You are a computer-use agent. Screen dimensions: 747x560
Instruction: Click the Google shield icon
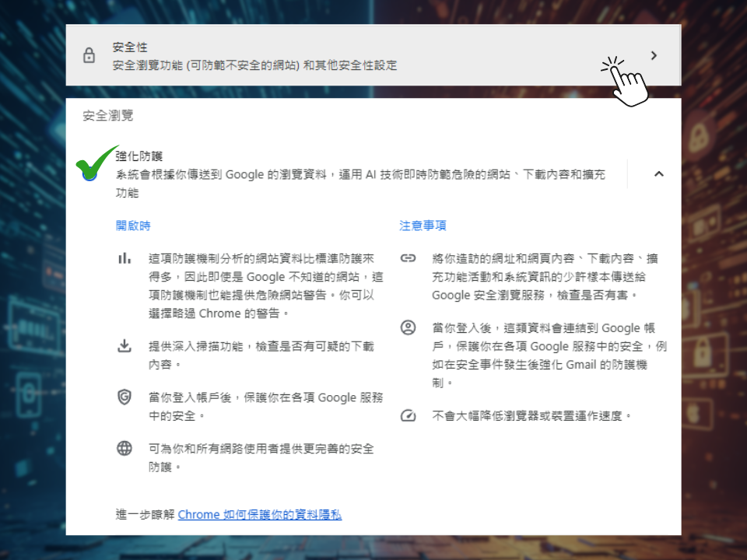pos(124,397)
